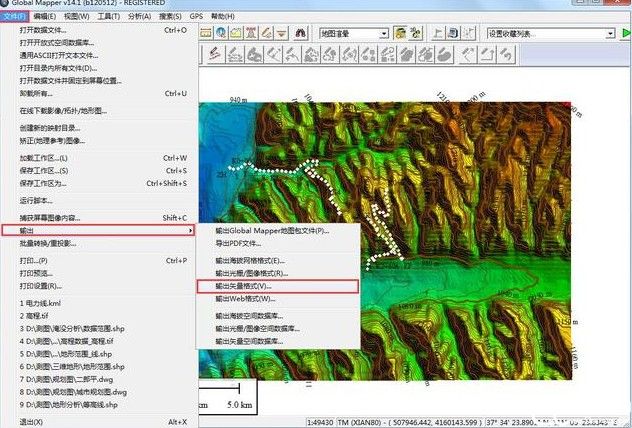Choose 创建新的映射目录... entry
The image size is (632, 428).
coord(99,128)
